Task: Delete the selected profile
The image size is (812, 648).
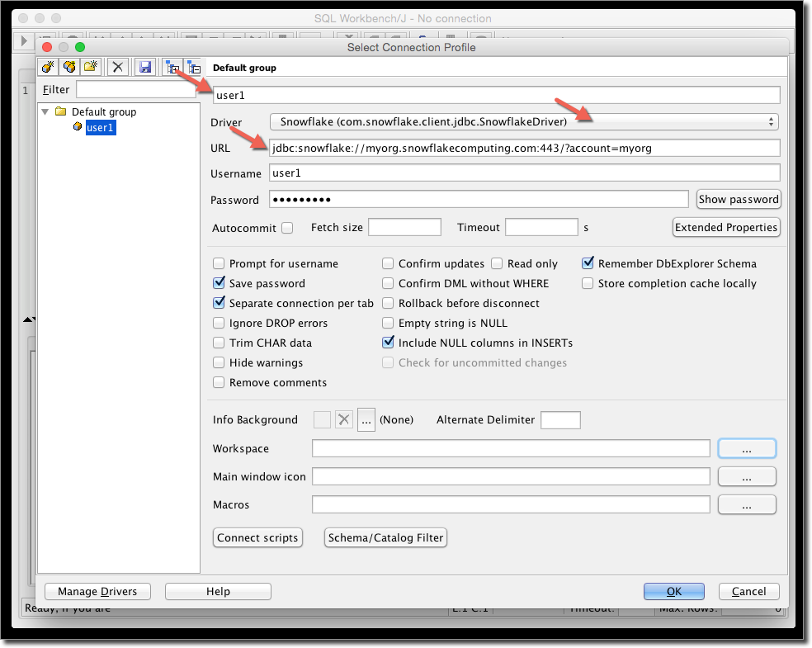Action: [117, 67]
